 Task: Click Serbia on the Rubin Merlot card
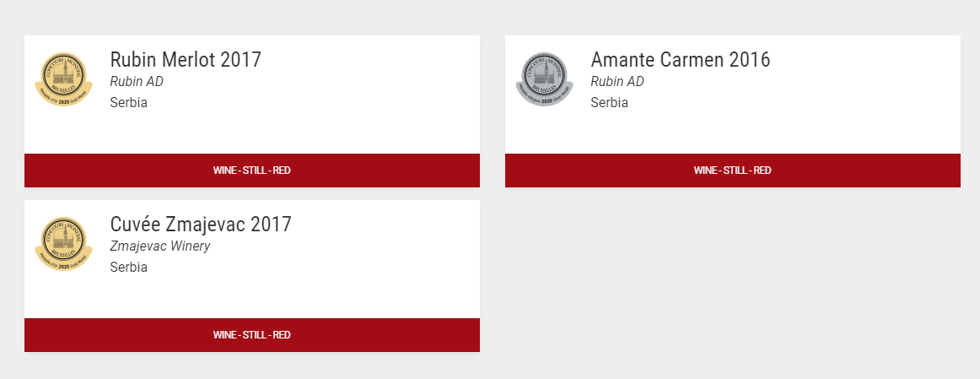pos(129,103)
